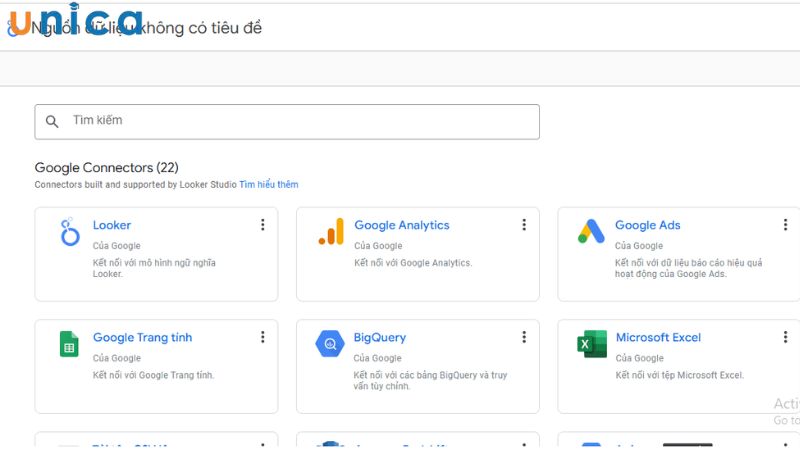Click the magnifier icon in search bar
The width and height of the screenshot is (800, 450).
coord(53,122)
